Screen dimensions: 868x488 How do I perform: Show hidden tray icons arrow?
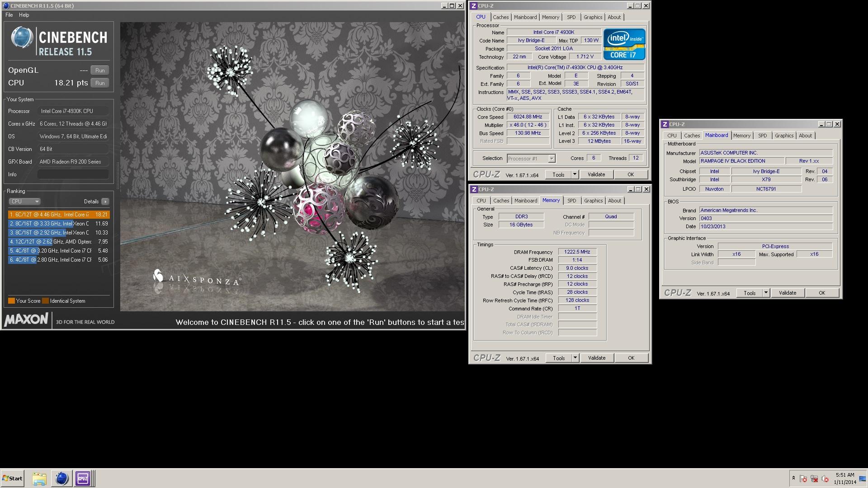pyautogui.click(x=793, y=478)
